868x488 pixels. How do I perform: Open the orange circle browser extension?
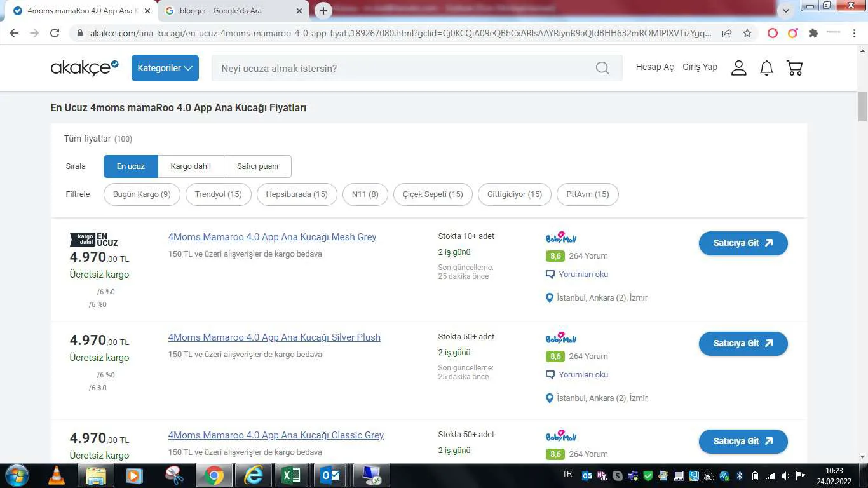point(792,33)
